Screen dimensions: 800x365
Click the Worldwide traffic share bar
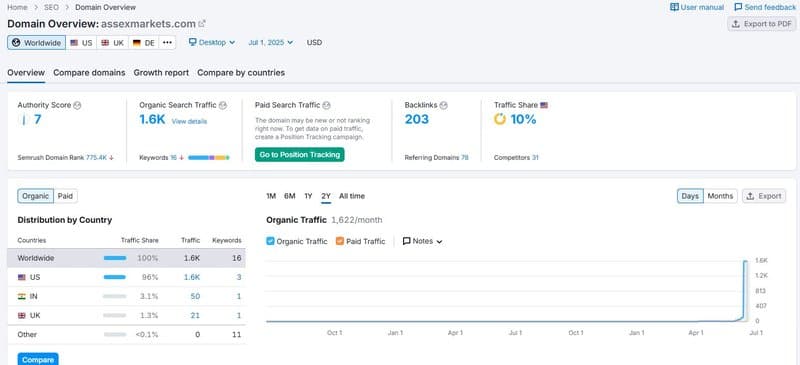point(115,258)
